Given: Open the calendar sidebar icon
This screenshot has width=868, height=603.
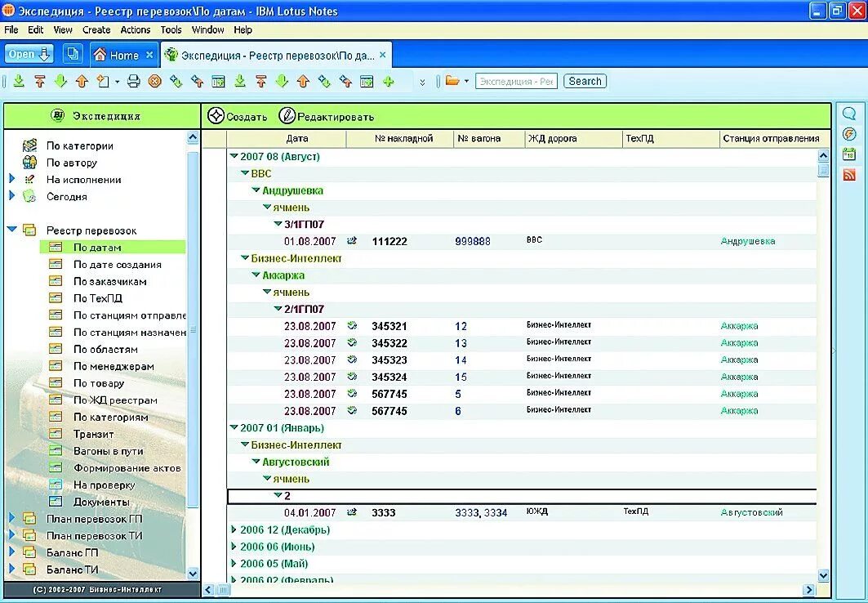Looking at the screenshot, I should (849, 154).
